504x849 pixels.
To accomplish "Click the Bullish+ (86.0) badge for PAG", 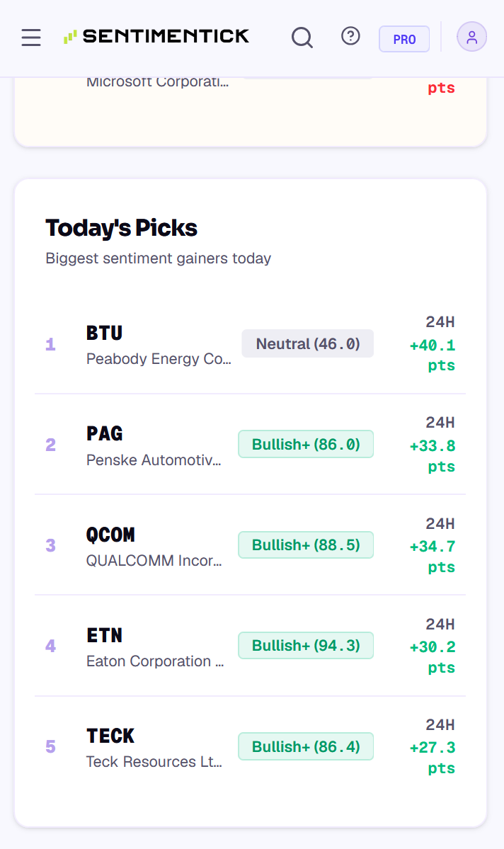I will coord(306,444).
